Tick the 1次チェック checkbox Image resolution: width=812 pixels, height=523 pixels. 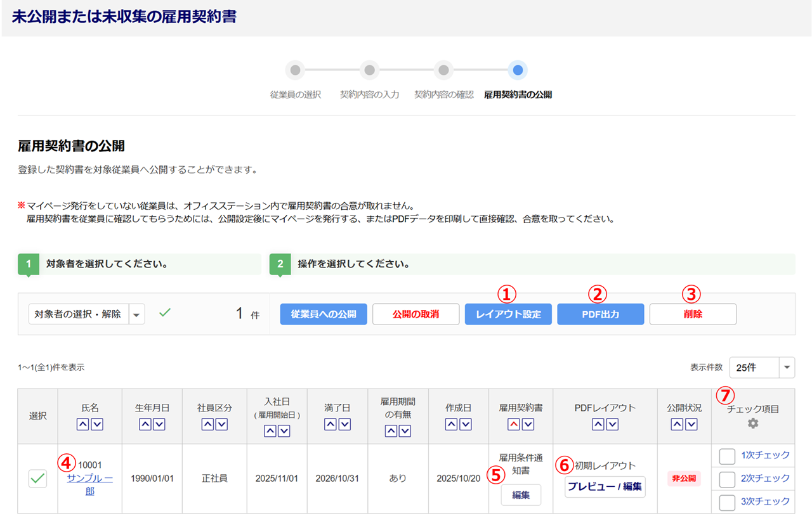[x=727, y=456]
